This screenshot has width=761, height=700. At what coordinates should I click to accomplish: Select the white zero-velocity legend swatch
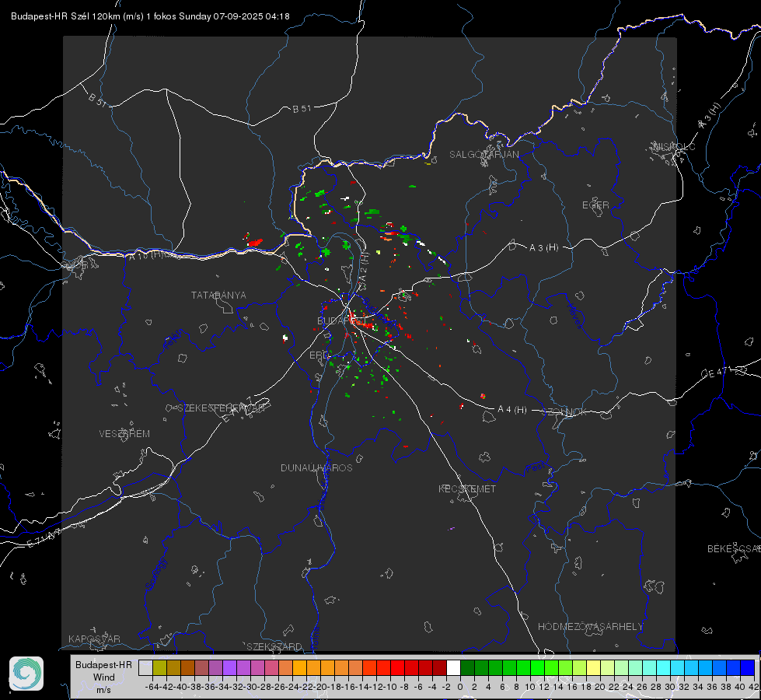[x=453, y=667]
